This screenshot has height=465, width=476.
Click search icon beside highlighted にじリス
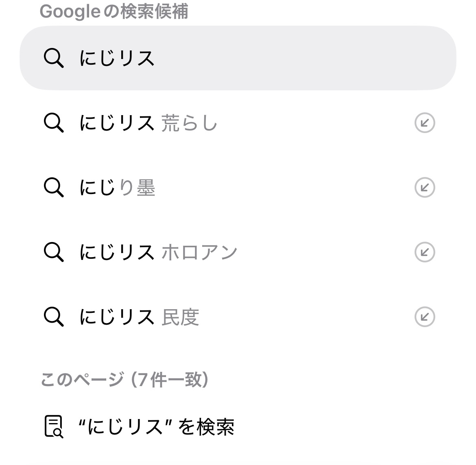click(54, 58)
